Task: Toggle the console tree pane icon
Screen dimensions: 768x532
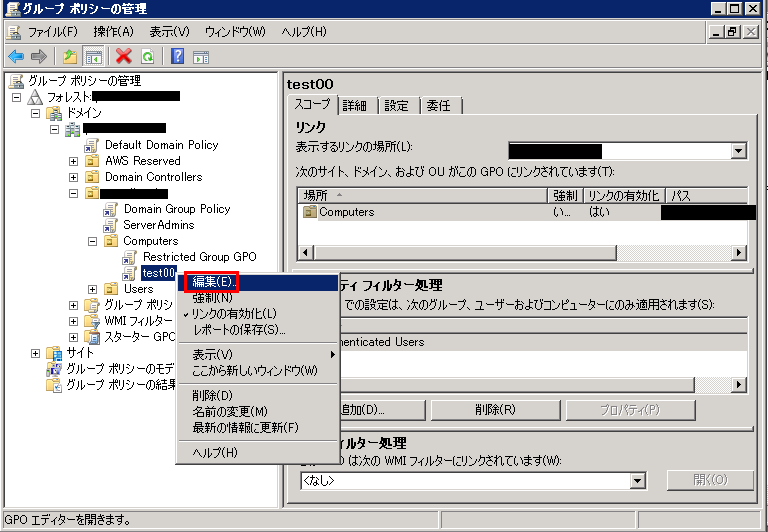Action: pos(93,57)
